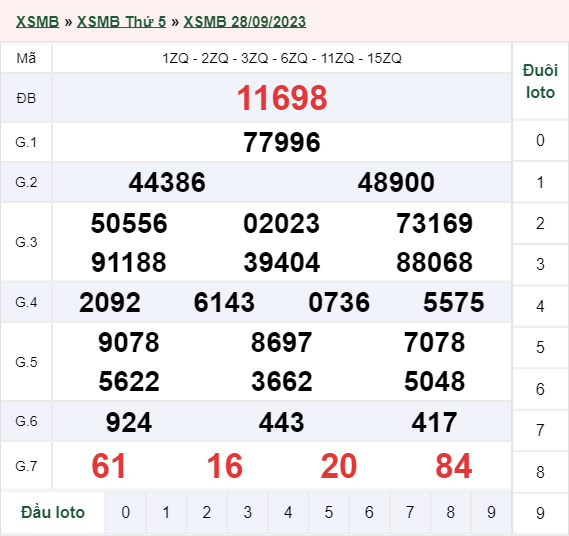Click the special prize number 11698
The width and height of the screenshot is (569, 536).
click(x=282, y=98)
